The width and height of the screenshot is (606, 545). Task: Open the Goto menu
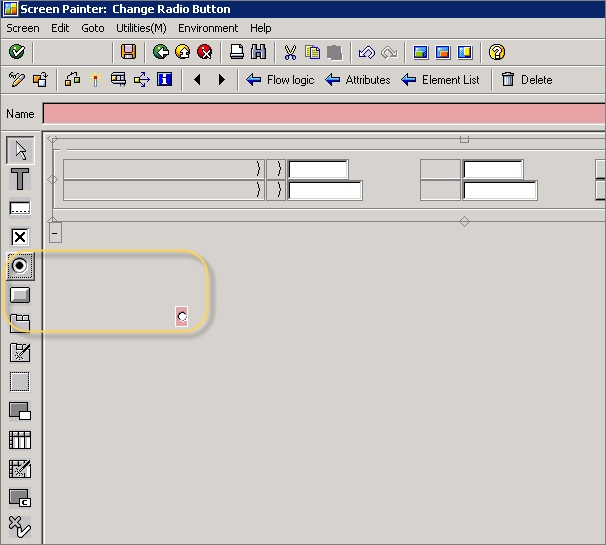[93, 28]
